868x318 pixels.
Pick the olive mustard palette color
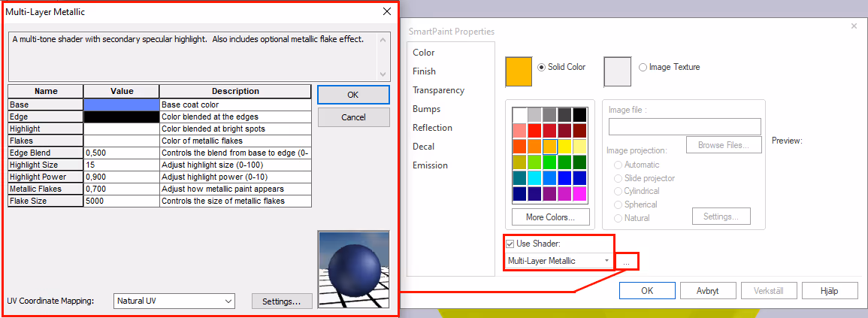(519, 162)
